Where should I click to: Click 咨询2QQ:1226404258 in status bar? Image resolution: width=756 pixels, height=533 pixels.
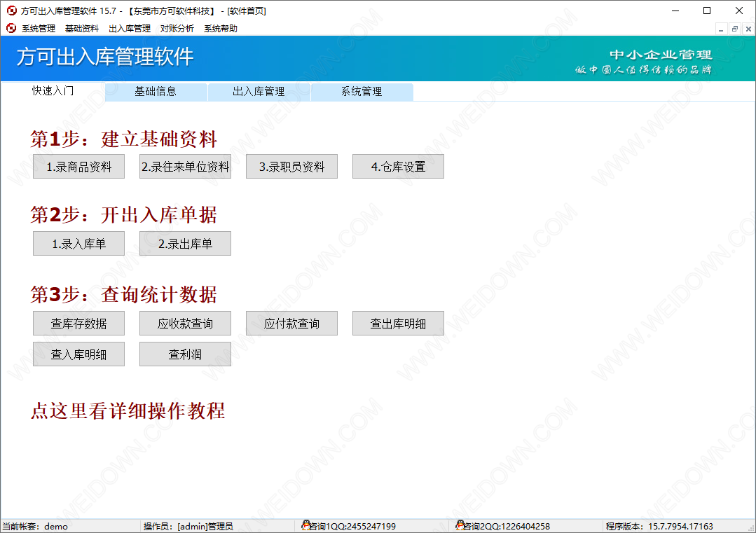(x=507, y=526)
